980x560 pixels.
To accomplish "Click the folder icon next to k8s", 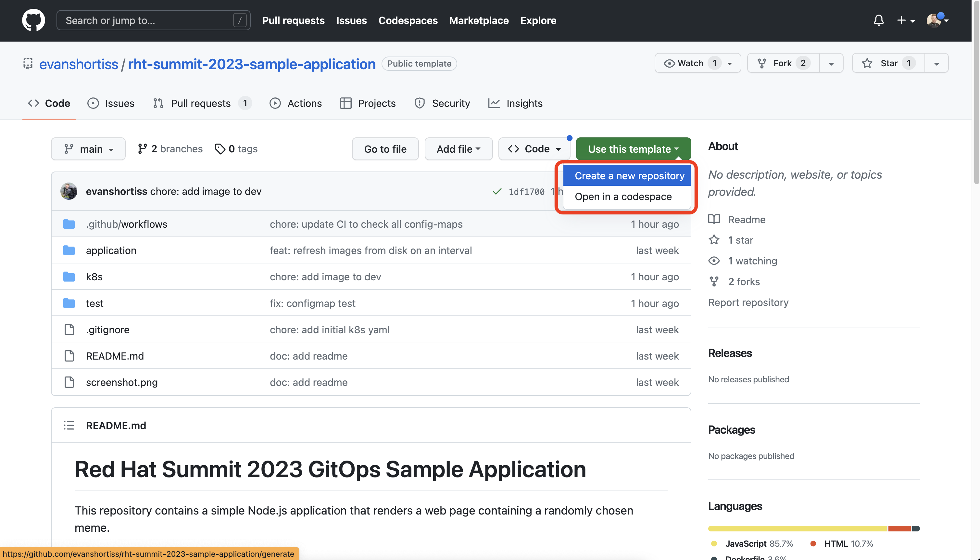I will point(69,276).
